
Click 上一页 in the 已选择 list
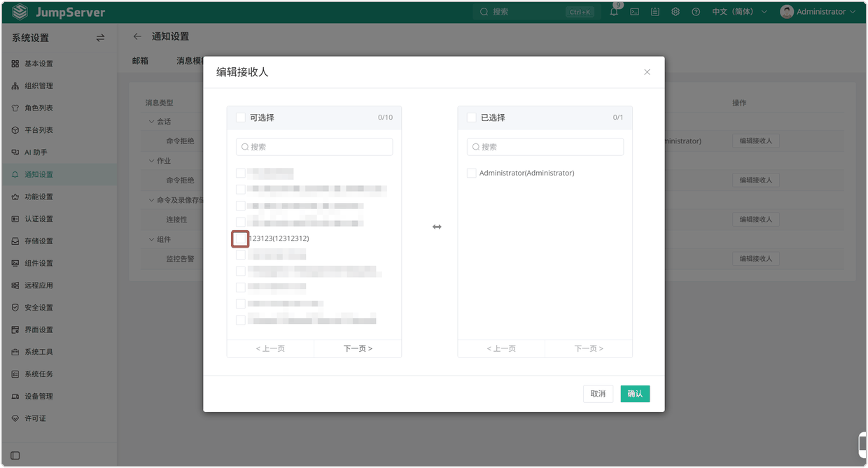point(501,348)
